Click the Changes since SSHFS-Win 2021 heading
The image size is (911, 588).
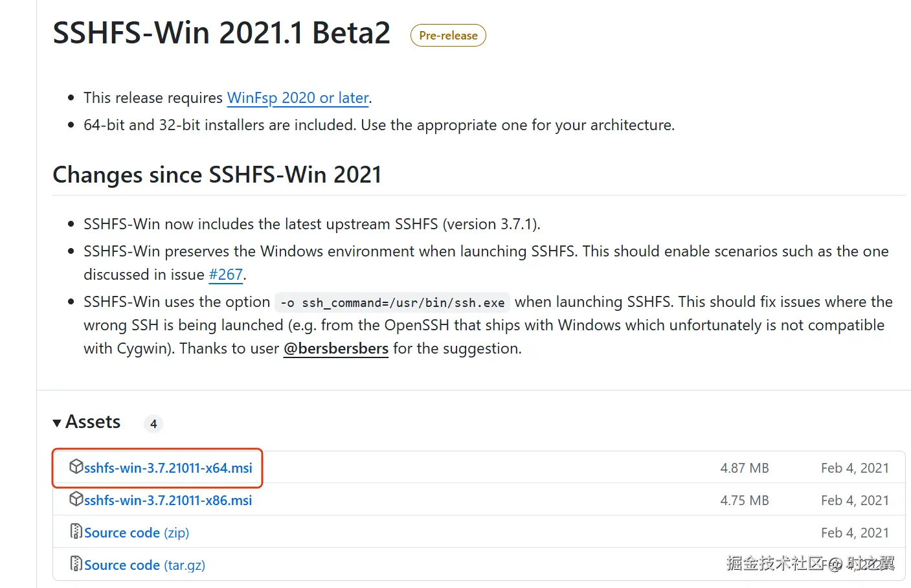click(x=217, y=175)
